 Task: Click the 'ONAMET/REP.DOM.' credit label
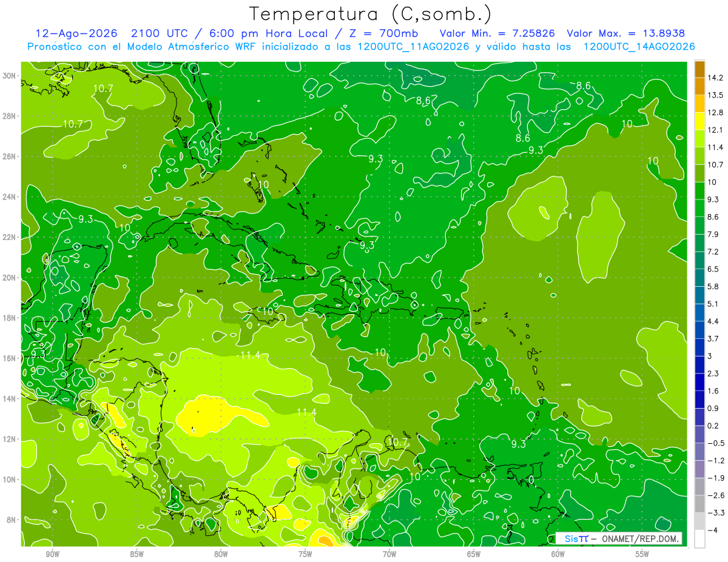point(641,538)
